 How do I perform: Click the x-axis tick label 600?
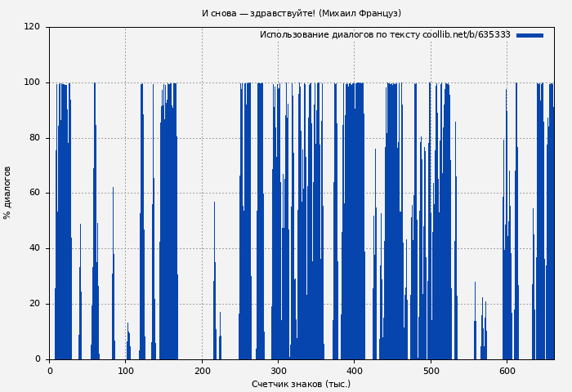tap(507, 371)
